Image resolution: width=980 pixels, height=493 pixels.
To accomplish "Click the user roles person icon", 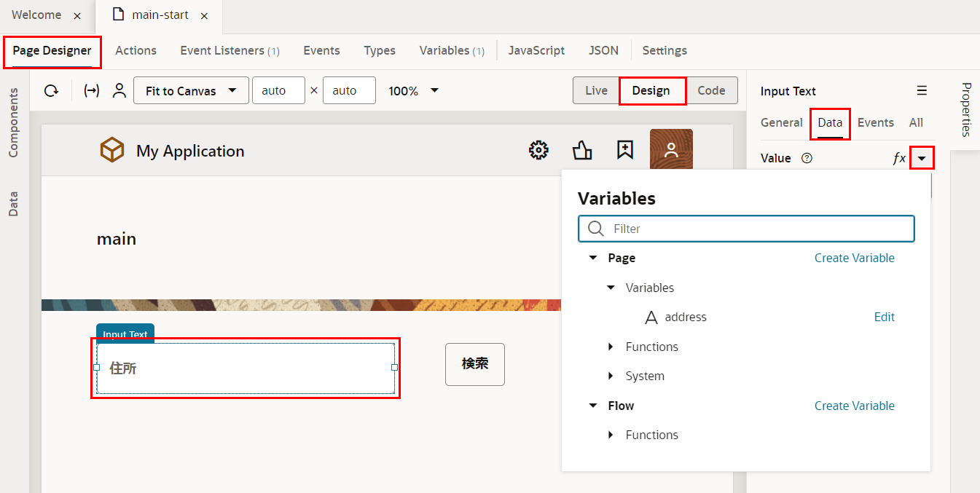I will (x=119, y=91).
